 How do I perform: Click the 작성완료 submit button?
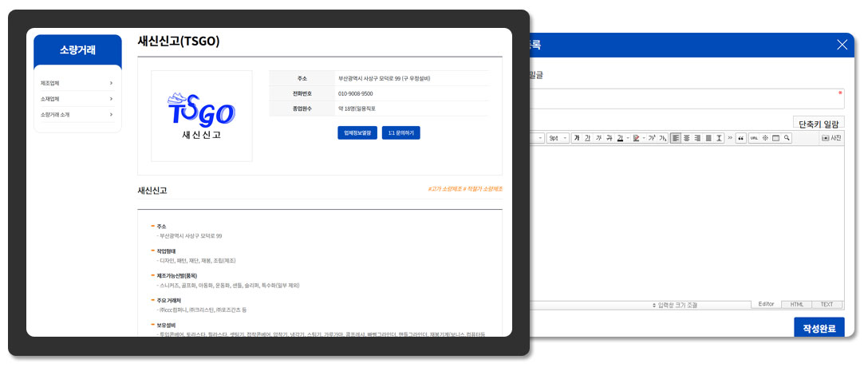[x=819, y=328]
